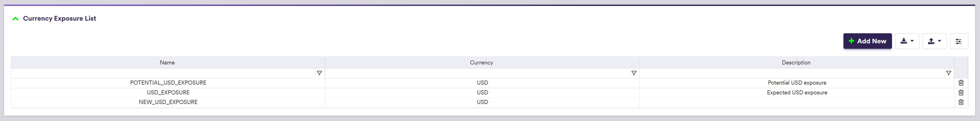980x121 pixels.
Task: Collapse the Currency Exposure List section
Action: pyautogui.click(x=15, y=19)
